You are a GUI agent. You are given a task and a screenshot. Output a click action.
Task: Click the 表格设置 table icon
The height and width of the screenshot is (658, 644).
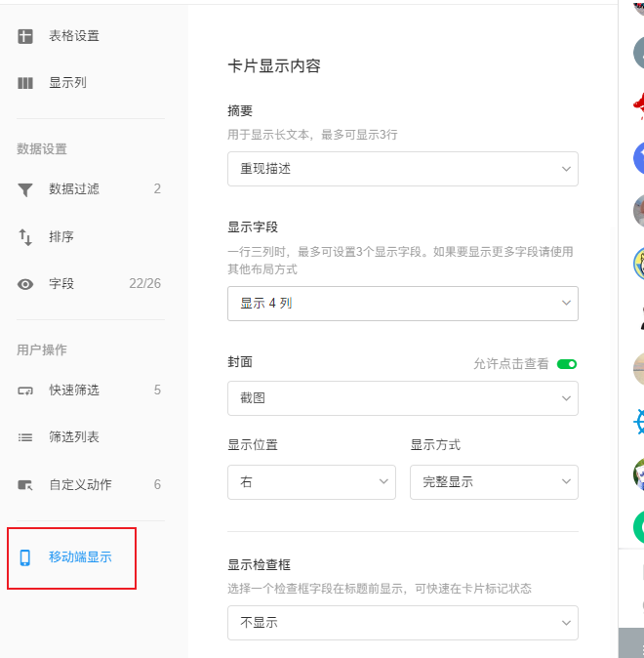(25, 36)
